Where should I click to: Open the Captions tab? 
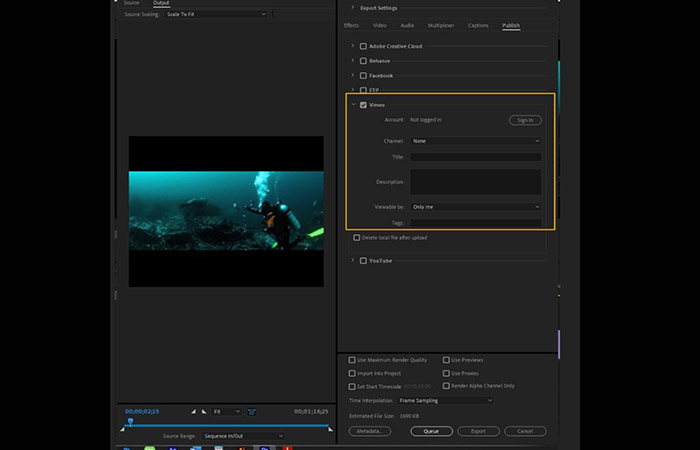pos(478,25)
